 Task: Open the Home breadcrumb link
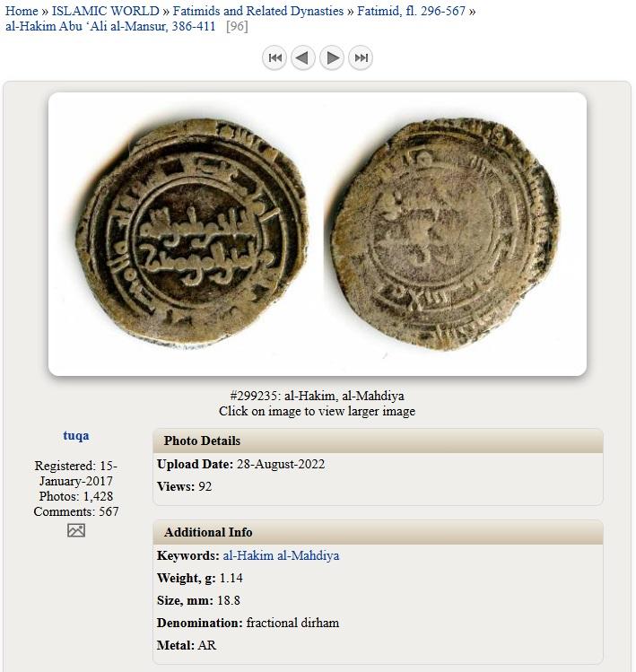pyautogui.click(x=22, y=11)
